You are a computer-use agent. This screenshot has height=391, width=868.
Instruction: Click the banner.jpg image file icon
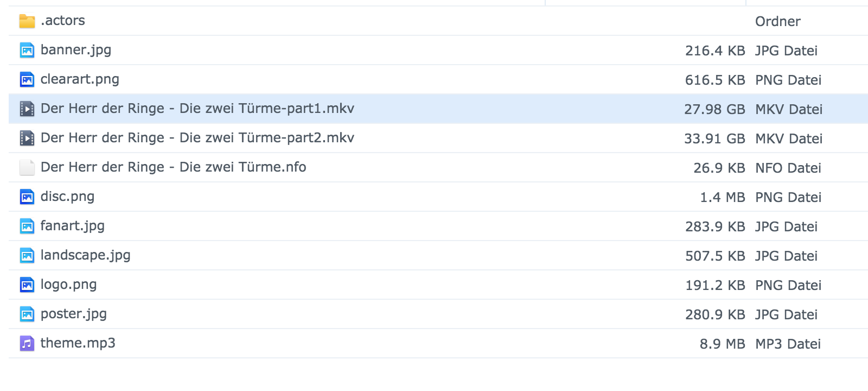27,51
